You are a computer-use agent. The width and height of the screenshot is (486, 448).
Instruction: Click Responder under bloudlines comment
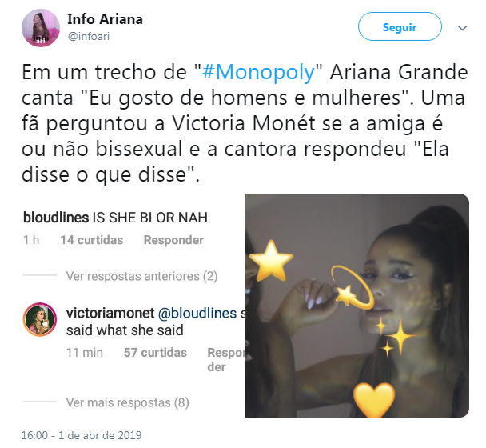173,240
